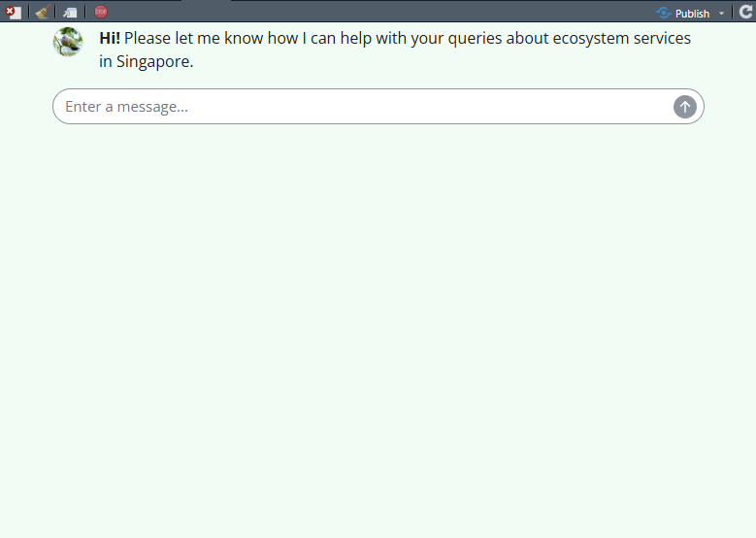Refresh the viewer with the reload icon

coord(743,13)
